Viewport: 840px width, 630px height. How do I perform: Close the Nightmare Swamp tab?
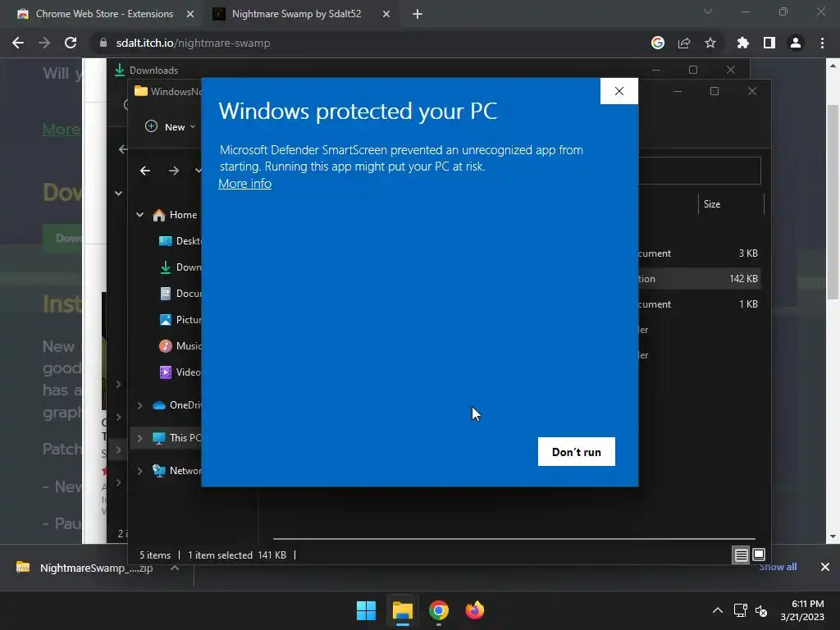(386, 14)
